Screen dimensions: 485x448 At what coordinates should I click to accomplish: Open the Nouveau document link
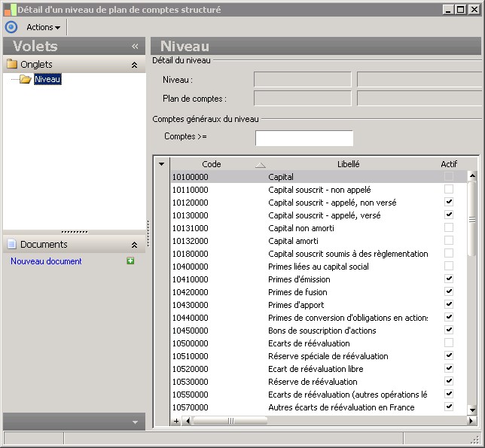point(46,261)
